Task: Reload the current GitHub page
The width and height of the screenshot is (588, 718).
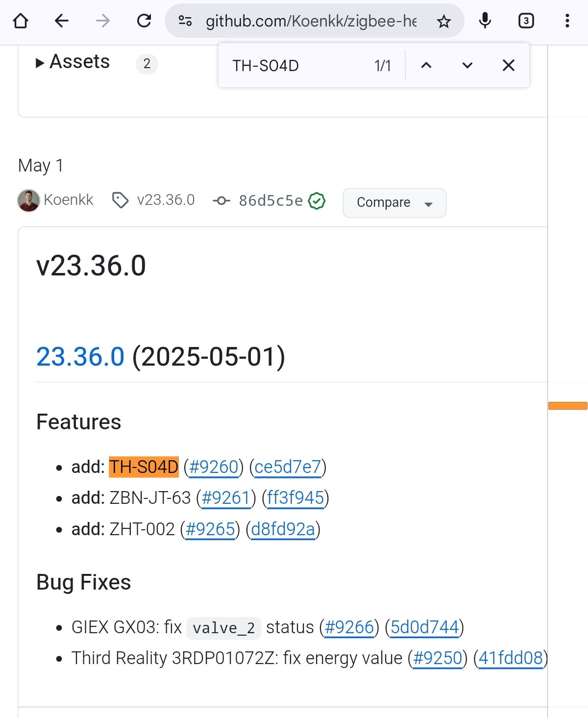Action: (144, 21)
